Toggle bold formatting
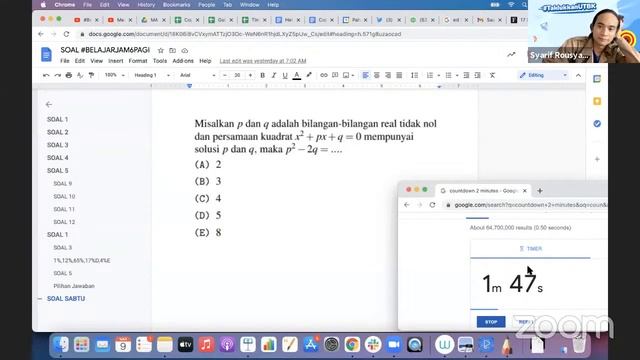This screenshot has width=640, height=360. tap(262, 76)
